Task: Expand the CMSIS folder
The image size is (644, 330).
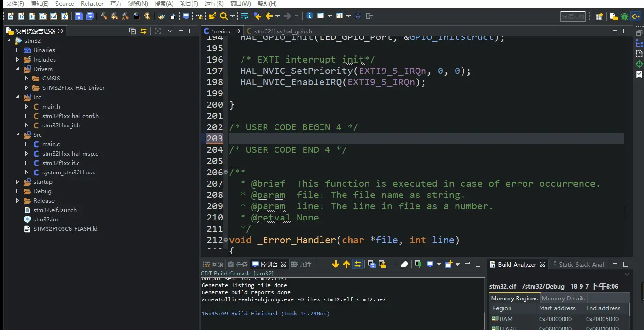Action: [x=27, y=78]
